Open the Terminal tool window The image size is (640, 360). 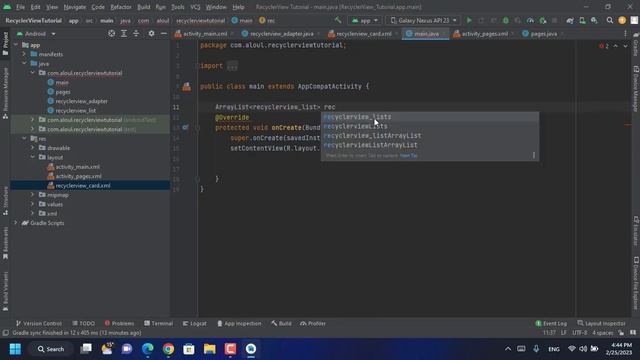pyautogui.click(x=158, y=324)
